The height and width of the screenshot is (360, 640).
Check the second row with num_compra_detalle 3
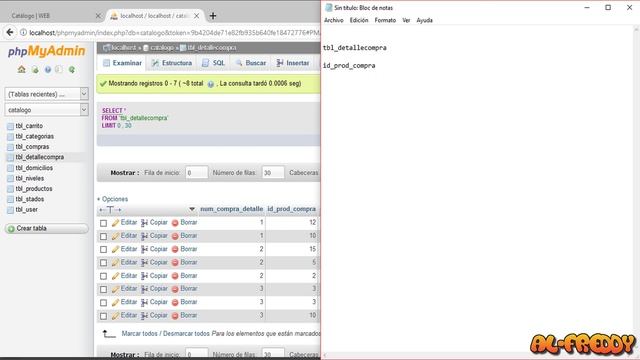[103, 303]
